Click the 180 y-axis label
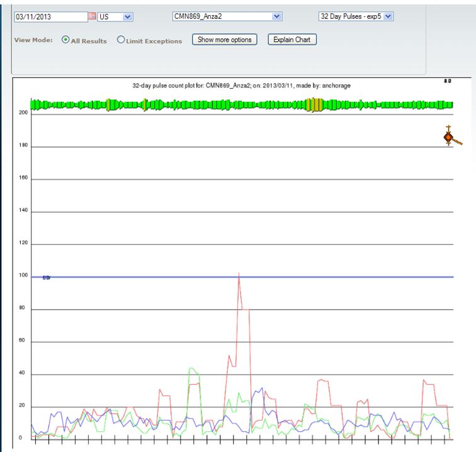 click(x=23, y=145)
